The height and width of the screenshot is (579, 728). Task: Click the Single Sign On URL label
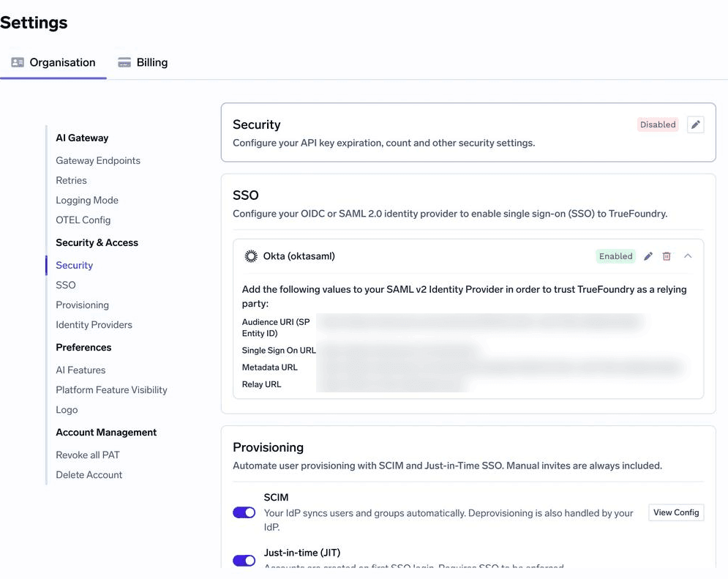(279, 351)
